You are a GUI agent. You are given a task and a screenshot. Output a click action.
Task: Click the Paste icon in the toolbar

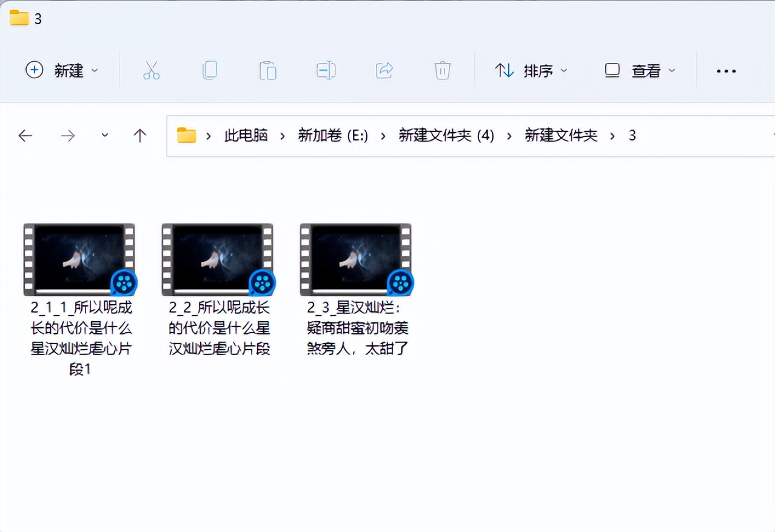[267, 70]
